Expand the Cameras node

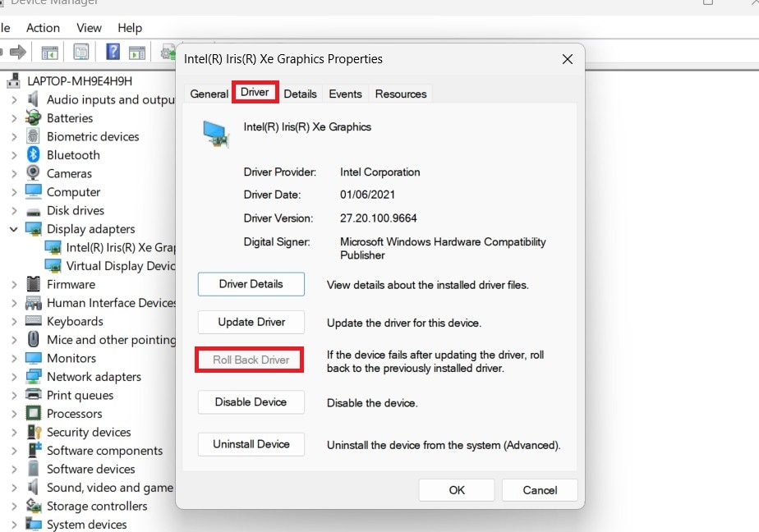point(14,173)
